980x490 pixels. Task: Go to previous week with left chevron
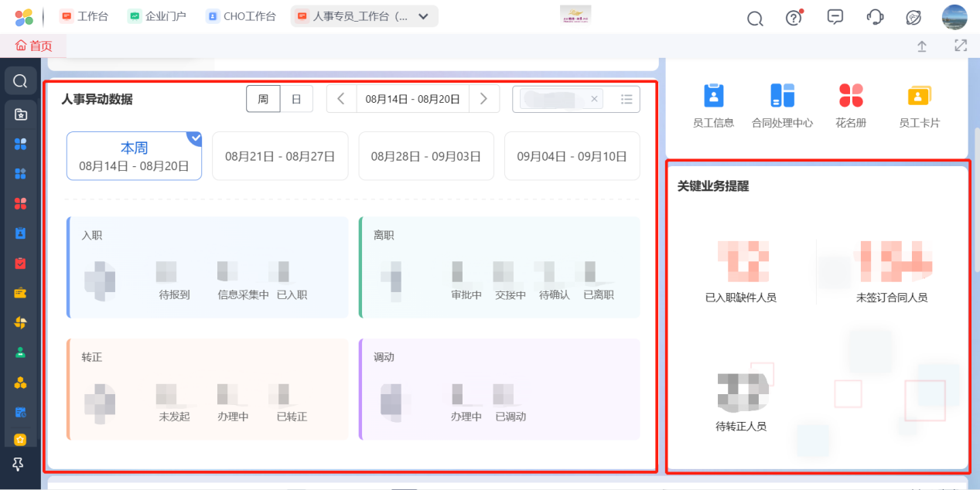341,99
